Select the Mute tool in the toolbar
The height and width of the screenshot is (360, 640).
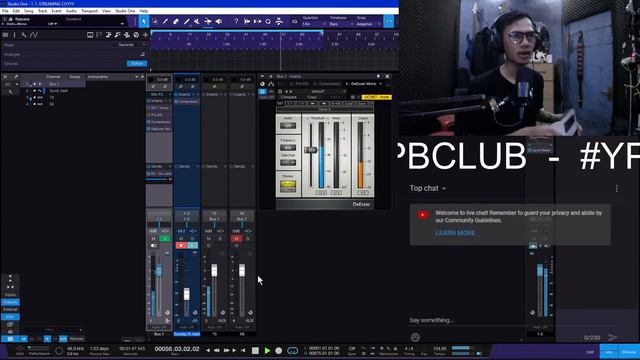click(x=197, y=22)
